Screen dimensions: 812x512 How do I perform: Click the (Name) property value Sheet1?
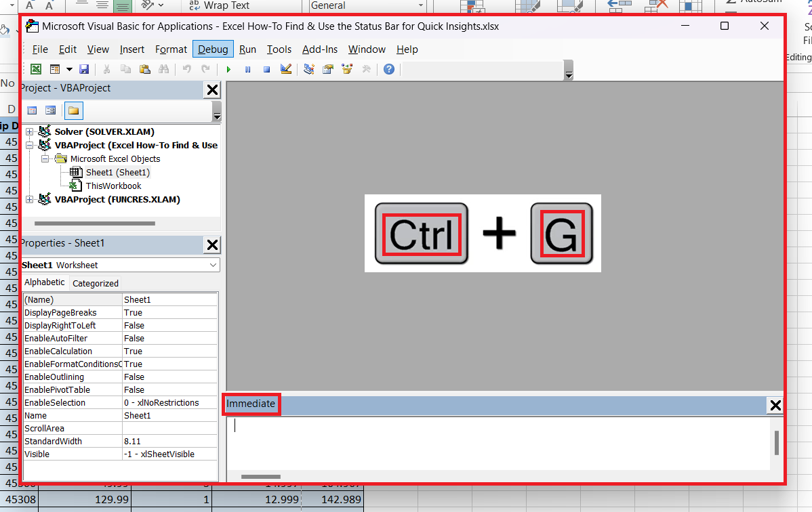(x=170, y=300)
